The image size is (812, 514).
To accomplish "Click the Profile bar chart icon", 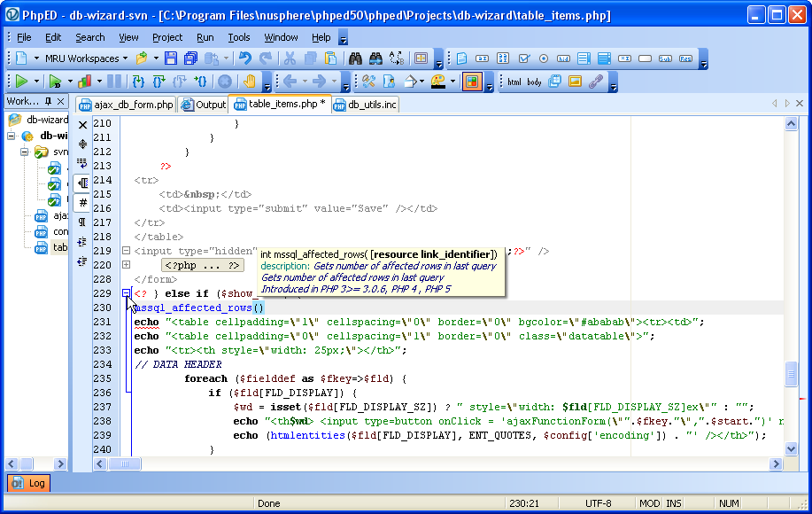I will (x=84, y=82).
